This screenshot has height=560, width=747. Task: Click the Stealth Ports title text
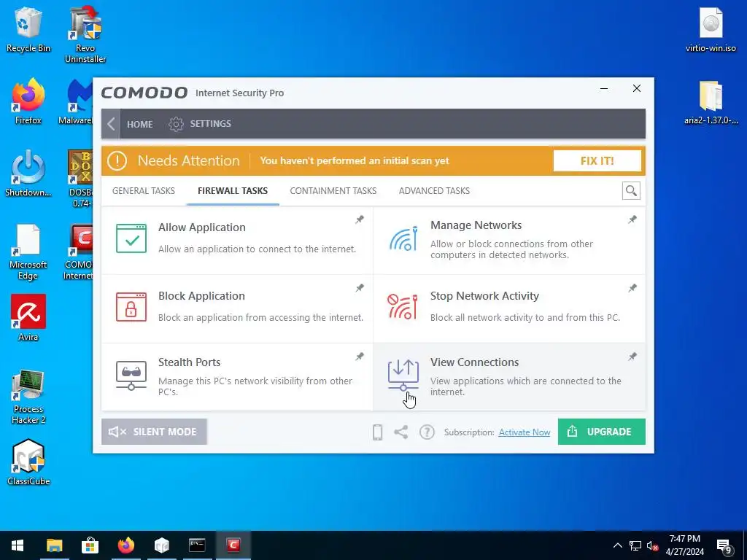coord(189,362)
